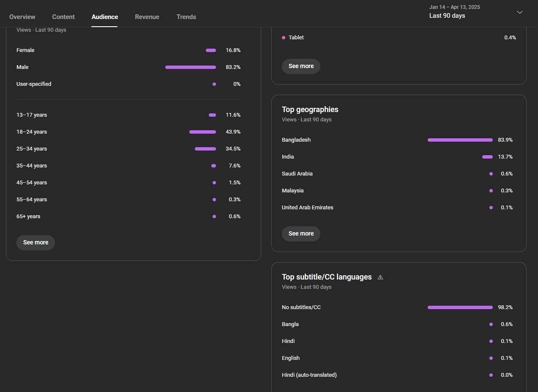
Task: Click the Male 83.2% percentage bar
Action: [x=190, y=67]
